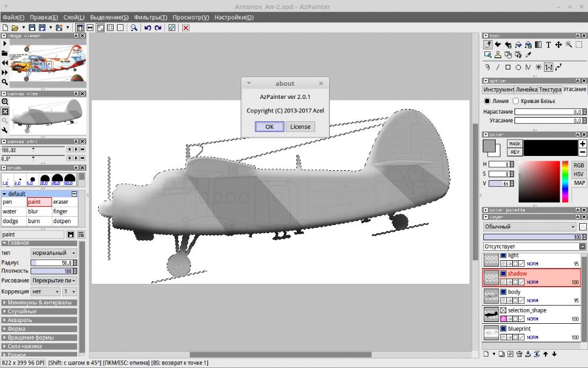The image size is (588, 368).
Task: Click the License button
Action: pyautogui.click(x=300, y=127)
